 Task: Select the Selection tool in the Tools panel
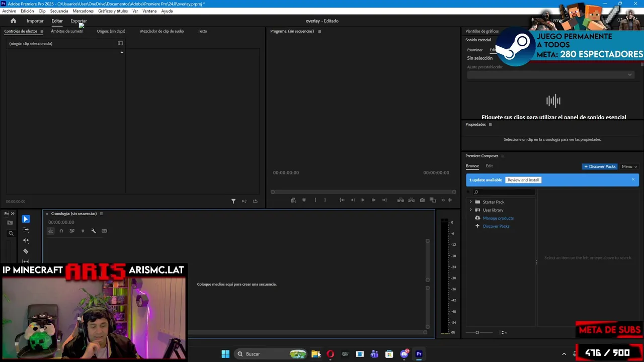[26, 219]
